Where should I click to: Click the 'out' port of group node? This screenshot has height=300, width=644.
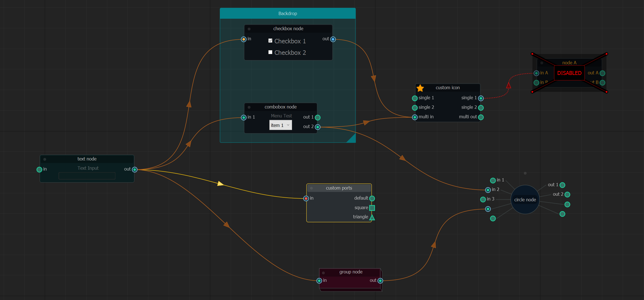(x=380, y=281)
